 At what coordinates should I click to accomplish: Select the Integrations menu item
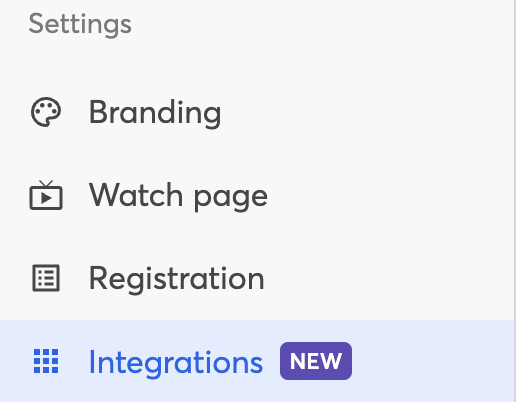[x=257, y=361]
